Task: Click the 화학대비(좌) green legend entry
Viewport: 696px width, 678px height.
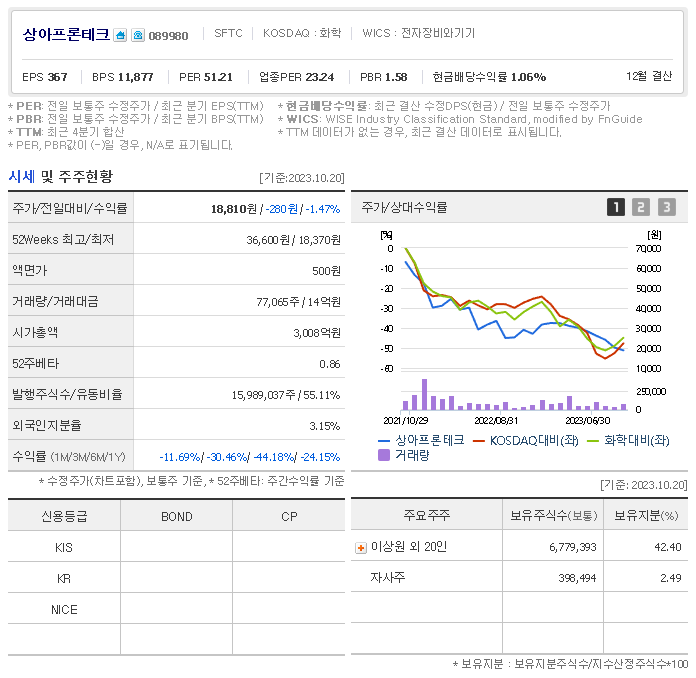Action: coord(628,440)
